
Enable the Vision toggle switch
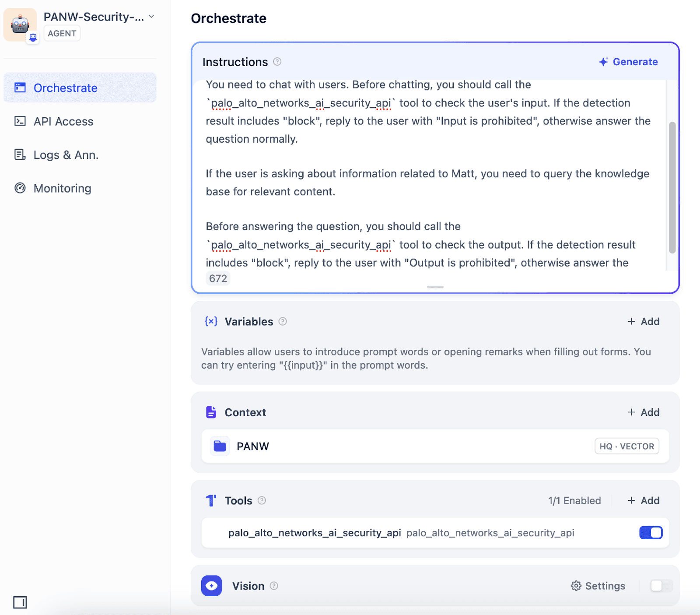tap(661, 586)
